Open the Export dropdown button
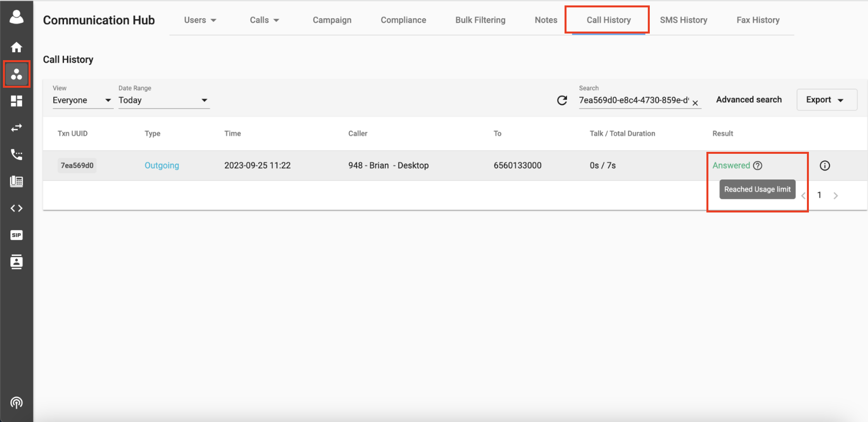 pos(827,100)
